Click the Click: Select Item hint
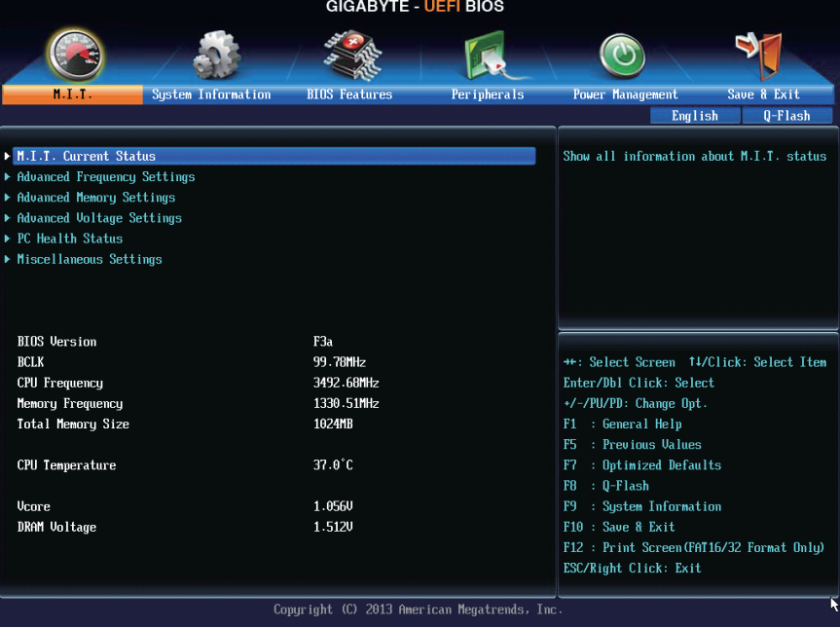This screenshot has height=628, width=840. 757,362
